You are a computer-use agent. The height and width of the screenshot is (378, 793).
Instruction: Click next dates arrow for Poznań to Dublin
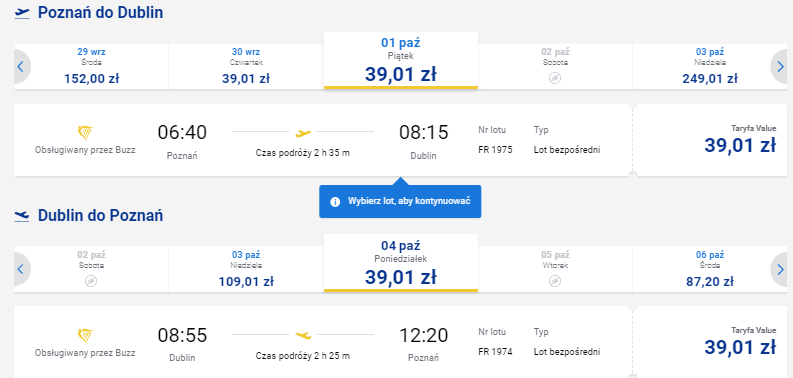[780, 66]
